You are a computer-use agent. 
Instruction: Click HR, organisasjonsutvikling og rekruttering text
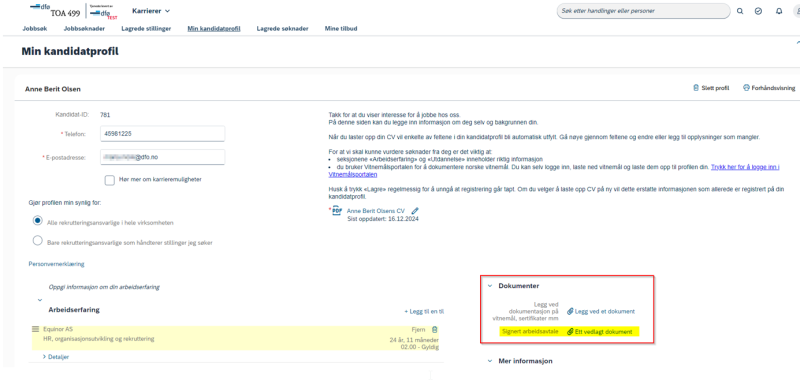tap(98, 338)
